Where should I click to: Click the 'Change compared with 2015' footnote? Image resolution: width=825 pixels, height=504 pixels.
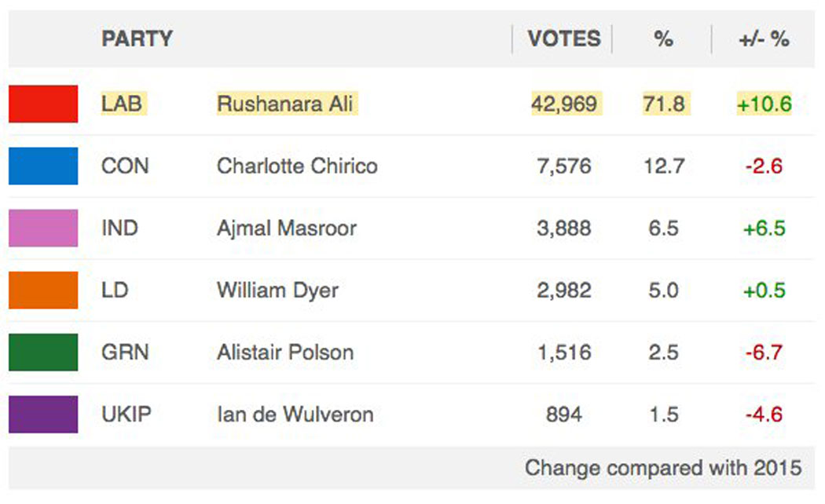(663, 468)
